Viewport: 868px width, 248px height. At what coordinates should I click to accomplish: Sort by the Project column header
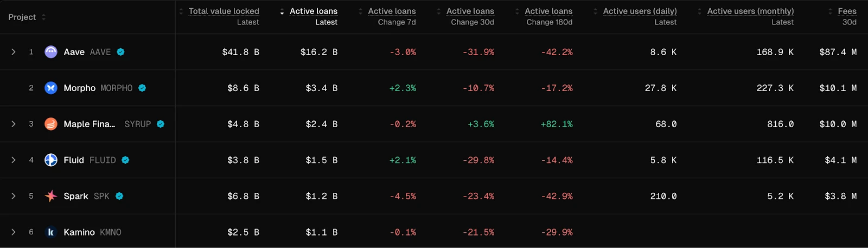22,17
